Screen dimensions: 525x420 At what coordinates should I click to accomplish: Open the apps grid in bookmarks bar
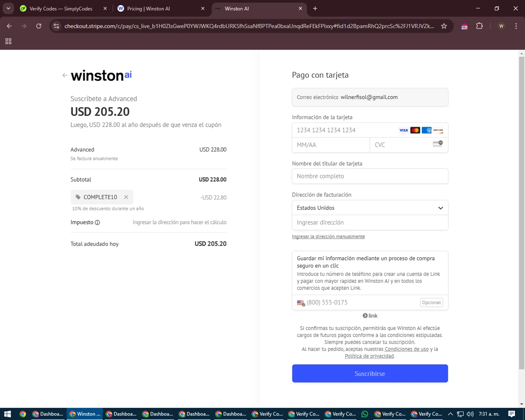coord(8,41)
